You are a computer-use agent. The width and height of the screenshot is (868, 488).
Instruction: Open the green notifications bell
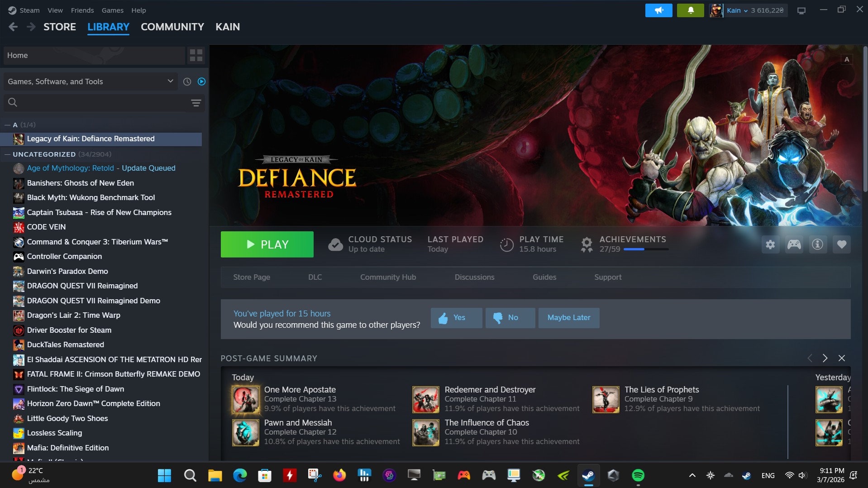(x=690, y=10)
